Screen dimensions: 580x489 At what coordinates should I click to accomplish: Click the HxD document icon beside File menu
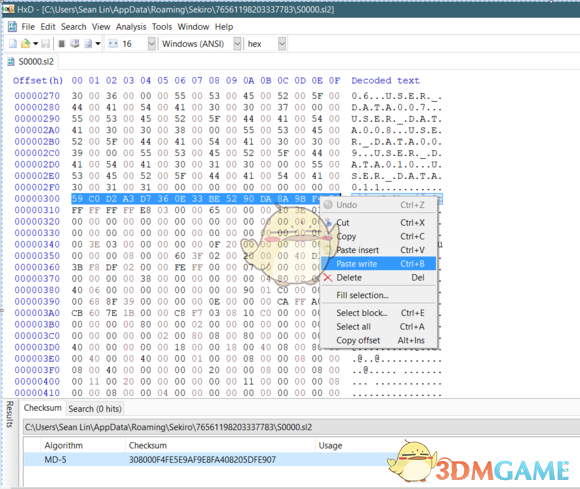coord(12,27)
